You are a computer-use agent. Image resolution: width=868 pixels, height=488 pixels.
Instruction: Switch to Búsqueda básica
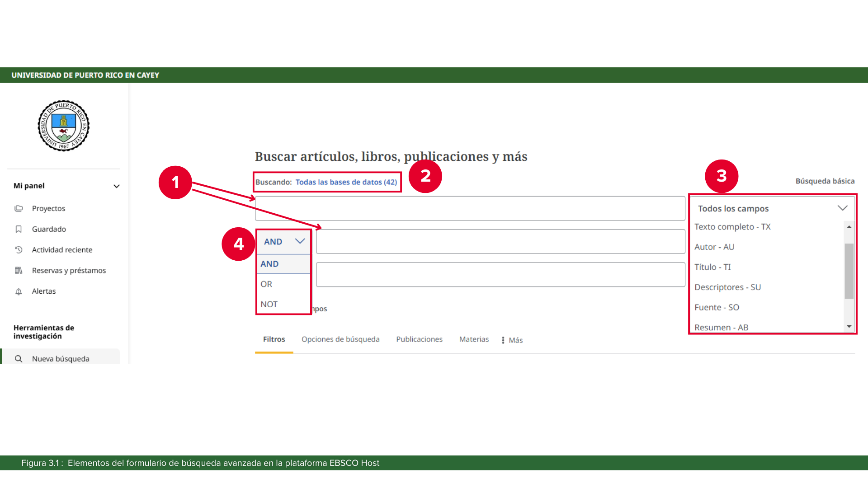point(825,181)
